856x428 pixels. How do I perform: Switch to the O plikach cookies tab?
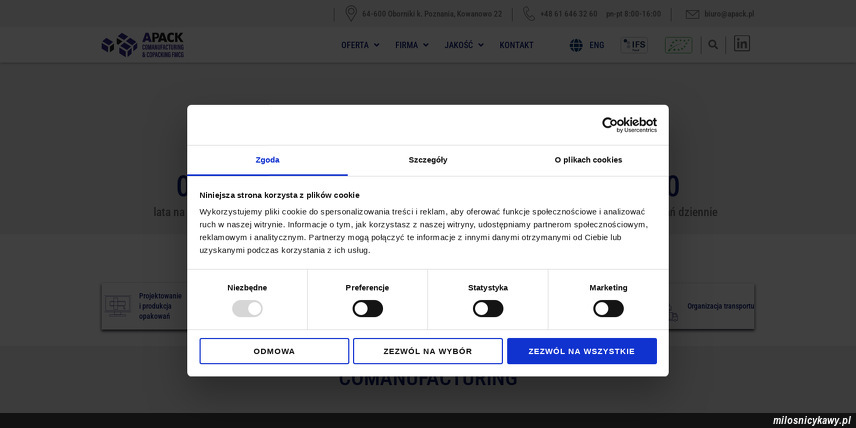tap(588, 160)
